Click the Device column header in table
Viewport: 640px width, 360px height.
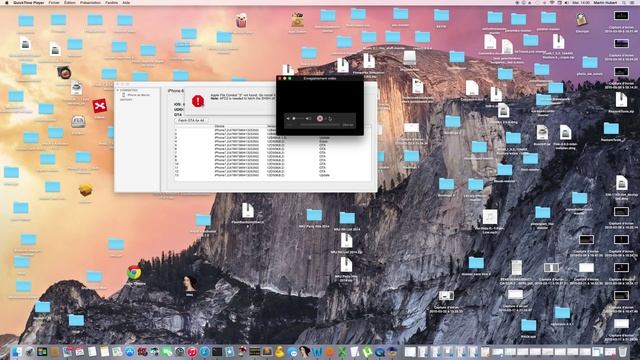[x=219, y=126]
